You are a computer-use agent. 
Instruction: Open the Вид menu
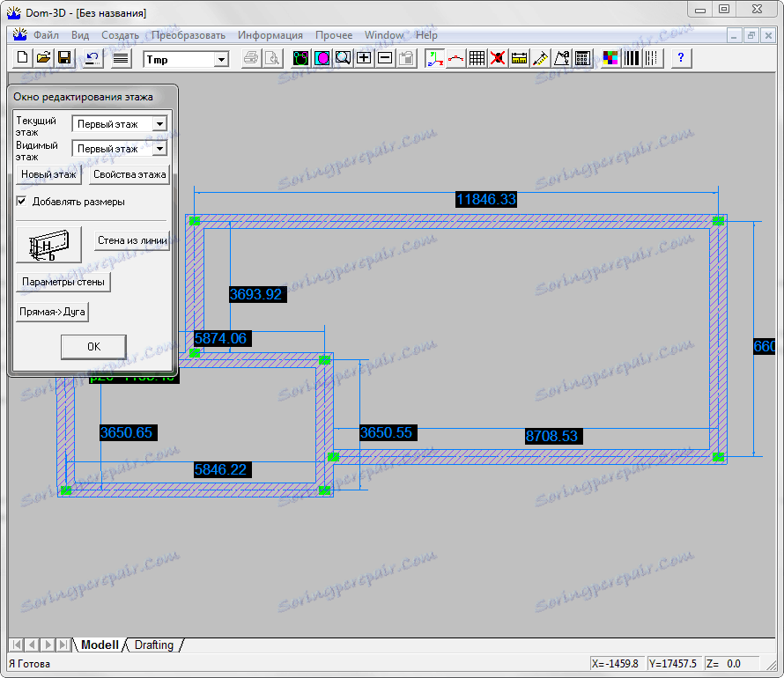coord(80,35)
